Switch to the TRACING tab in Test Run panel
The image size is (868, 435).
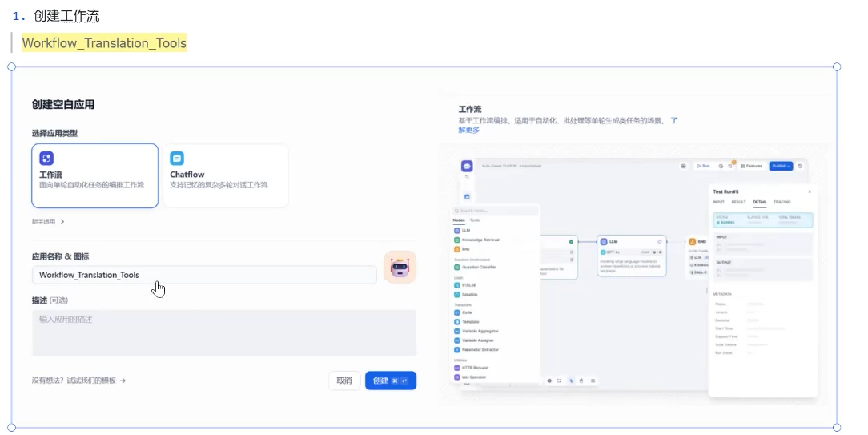782,202
